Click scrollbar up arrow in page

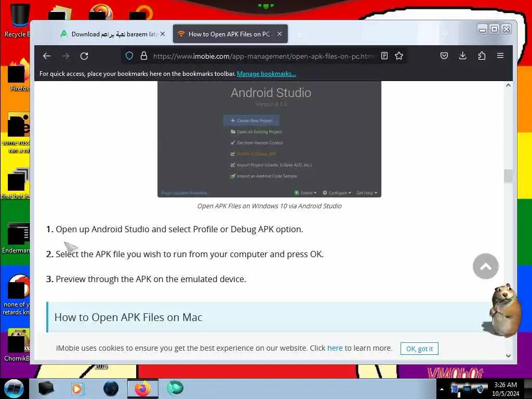(x=508, y=85)
